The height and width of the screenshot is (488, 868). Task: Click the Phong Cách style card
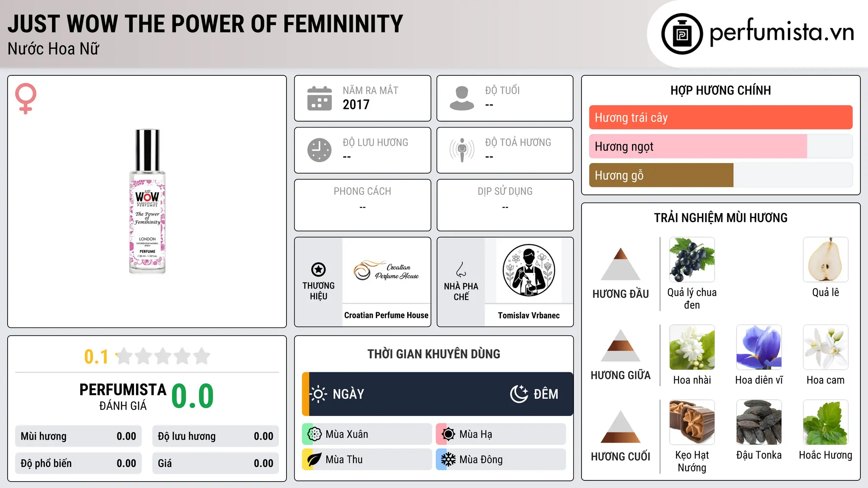[x=362, y=205]
